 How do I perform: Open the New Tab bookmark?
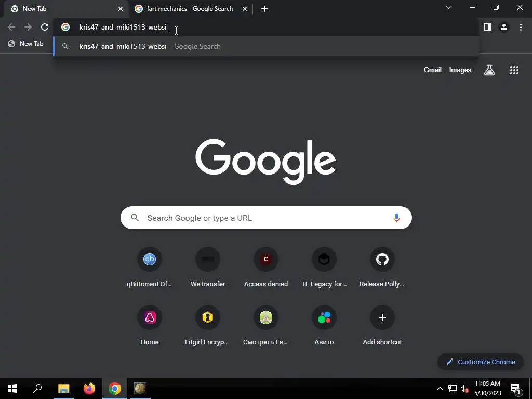point(26,44)
